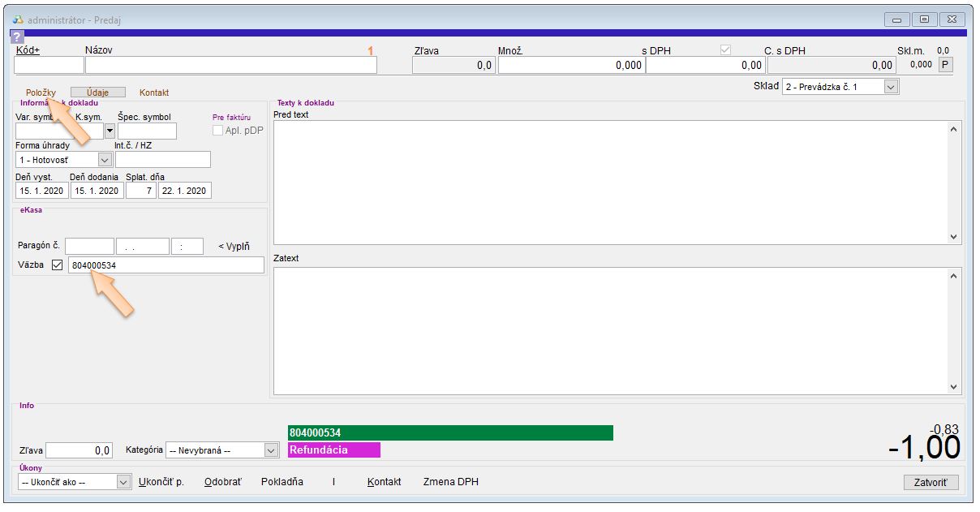
Task: Open the Kategória dropdown
Action: 271,450
